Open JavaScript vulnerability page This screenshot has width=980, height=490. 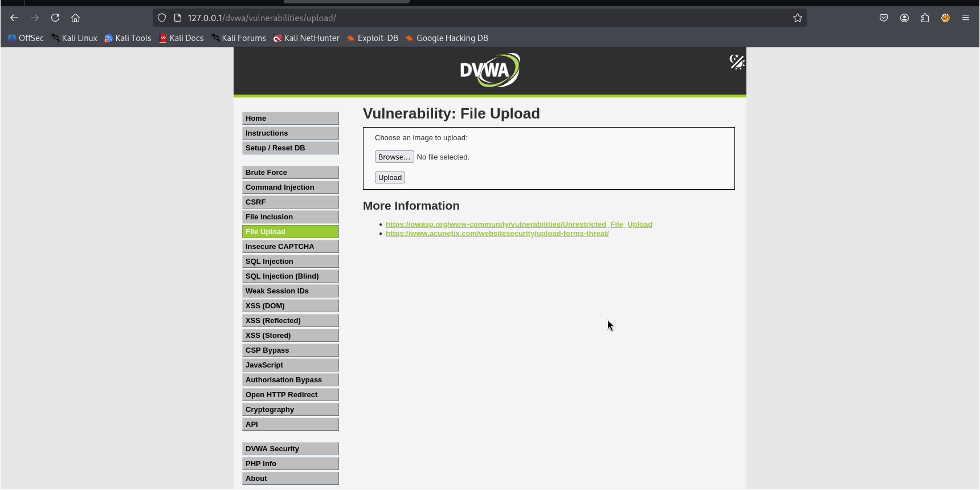pyautogui.click(x=291, y=365)
